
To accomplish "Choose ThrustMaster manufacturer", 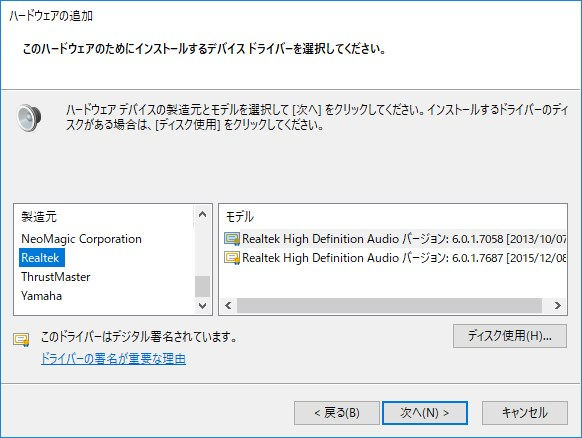I will (x=56, y=277).
